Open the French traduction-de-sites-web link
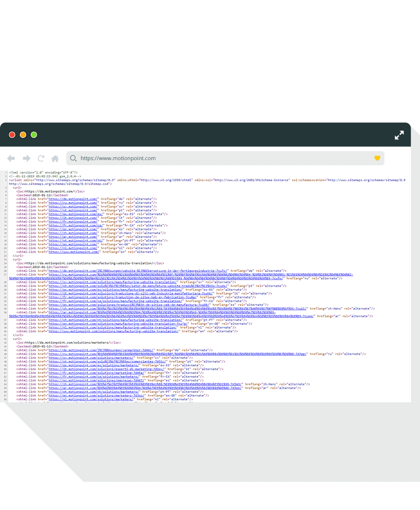The width and height of the screenshot is (420, 510). (x=123, y=297)
